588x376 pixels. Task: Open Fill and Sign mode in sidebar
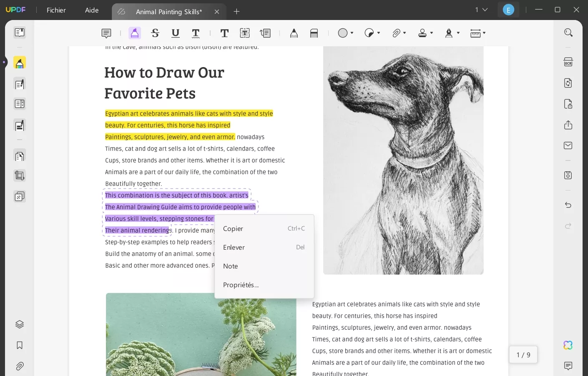[x=20, y=125]
